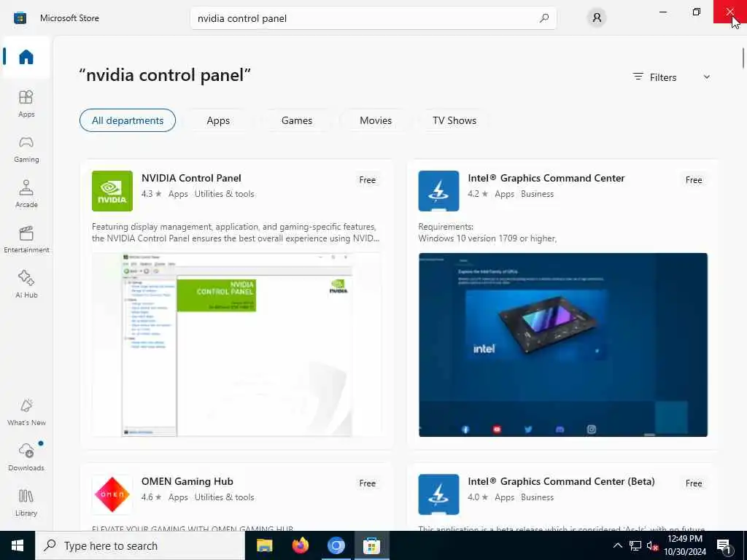This screenshot has width=747, height=560.
Task: Open the Gaming section in sidebar
Action: coord(26,149)
